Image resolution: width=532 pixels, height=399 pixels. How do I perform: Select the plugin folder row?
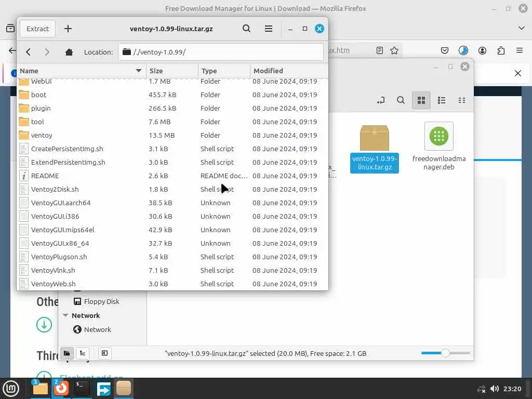(x=172, y=108)
